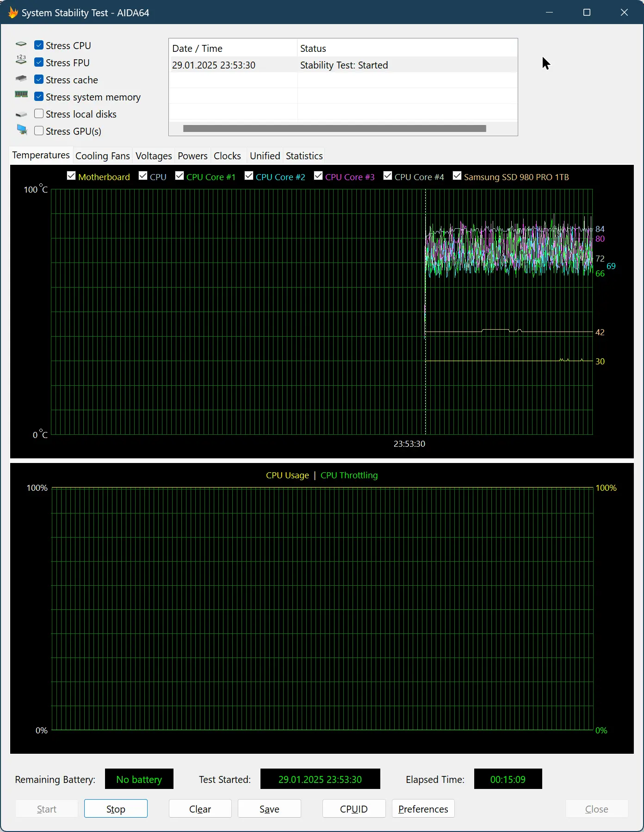This screenshot has width=644, height=832.
Task: Minimize the AIDA64 window
Action: (x=550, y=13)
